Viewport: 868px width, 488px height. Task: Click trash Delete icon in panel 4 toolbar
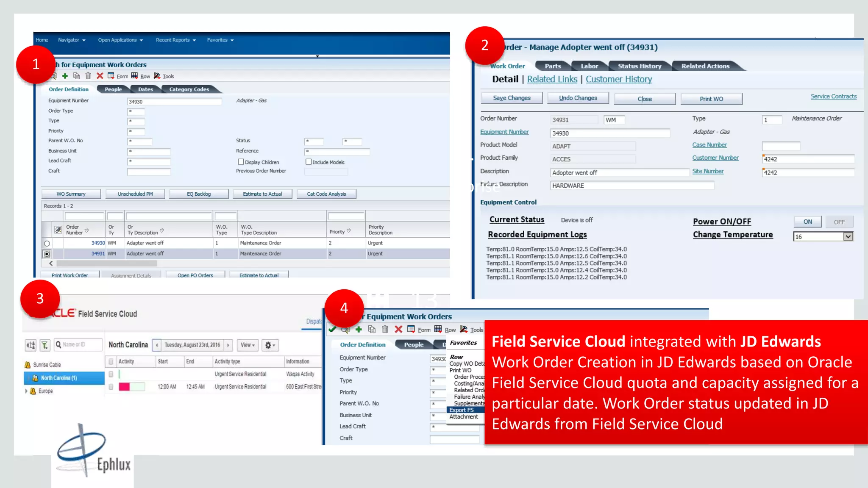[x=385, y=329]
